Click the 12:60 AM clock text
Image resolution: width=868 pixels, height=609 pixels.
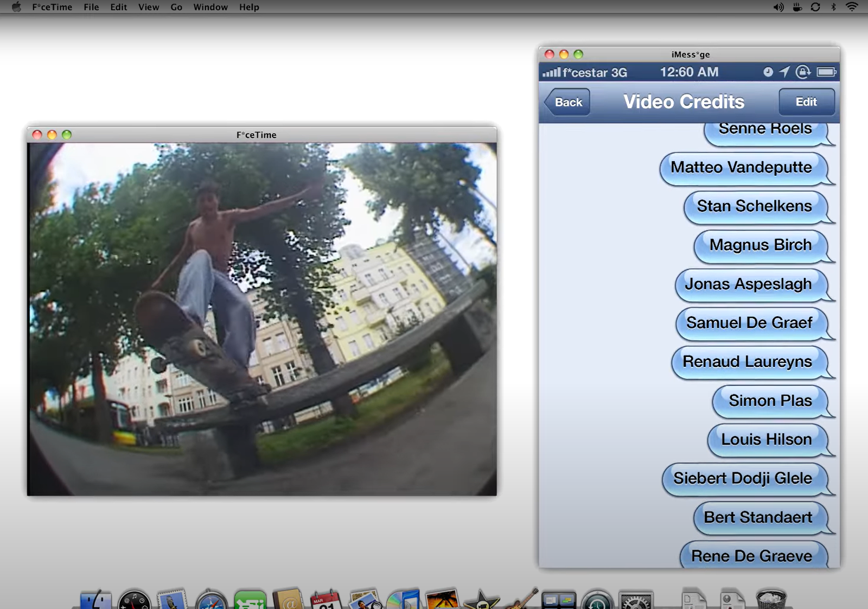(689, 72)
